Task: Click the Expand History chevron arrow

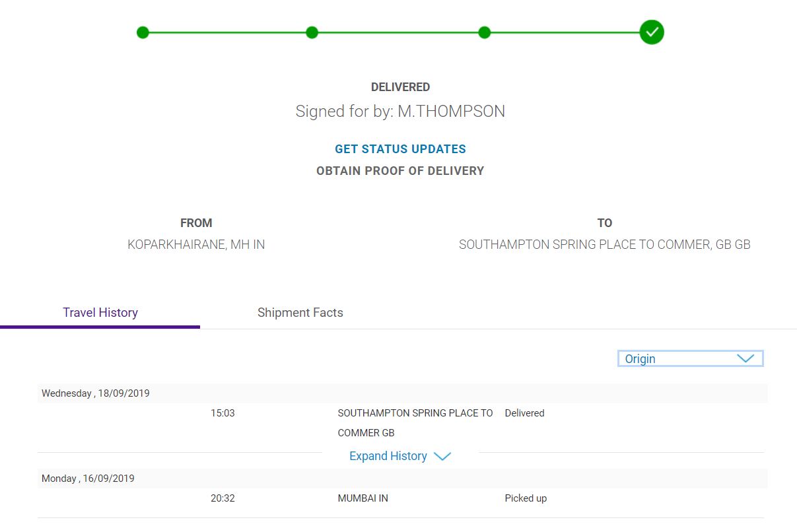Action: [442, 456]
